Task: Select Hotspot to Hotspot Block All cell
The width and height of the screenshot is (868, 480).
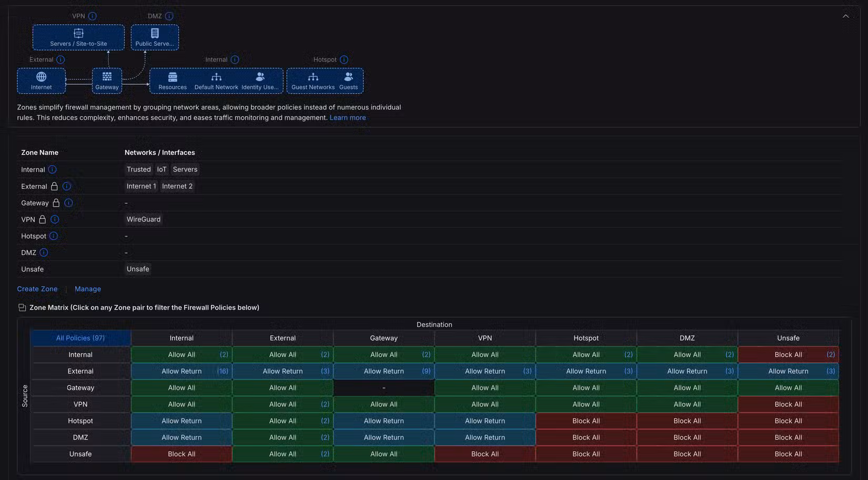Action: pos(586,421)
